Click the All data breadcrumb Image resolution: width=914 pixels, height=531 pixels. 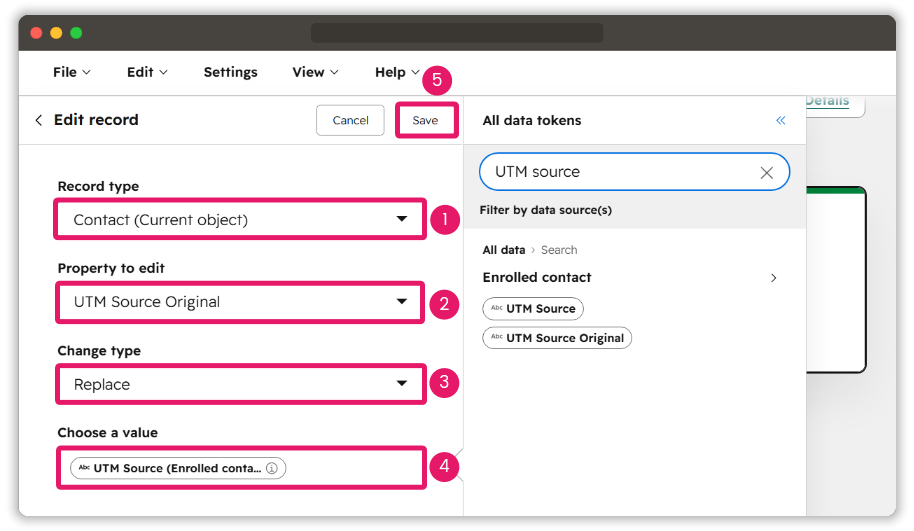(x=504, y=250)
